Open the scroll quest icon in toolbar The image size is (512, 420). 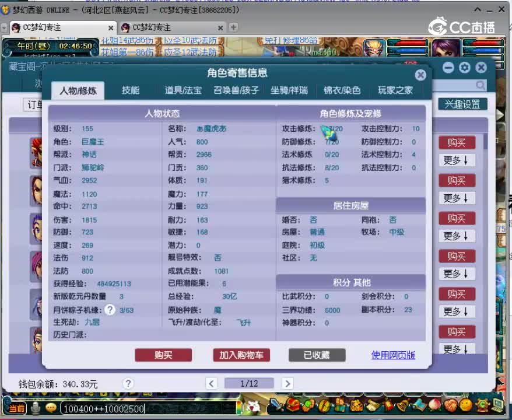[x=372, y=405]
